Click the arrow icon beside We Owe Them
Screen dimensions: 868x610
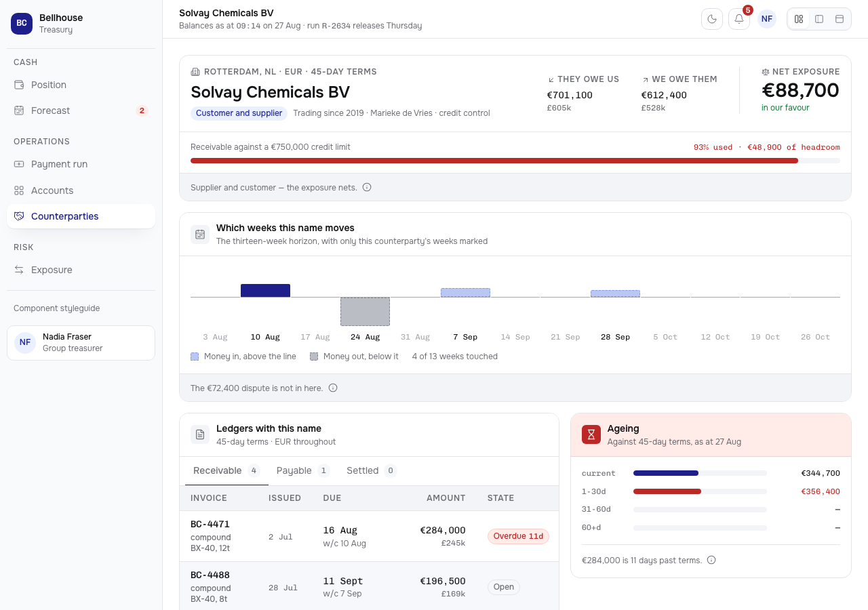pyautogui.click(x=645, y=79)
